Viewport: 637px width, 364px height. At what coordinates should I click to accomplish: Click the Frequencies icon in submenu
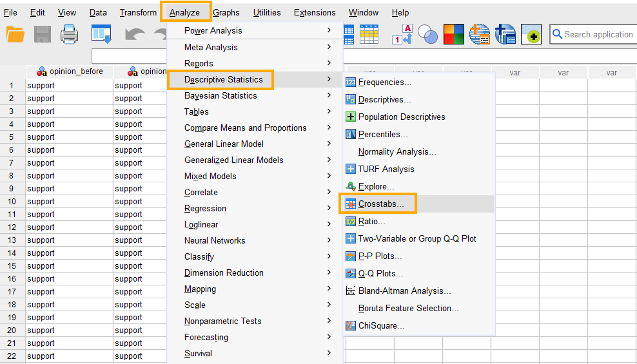pyautogui.click(x=351, y=82)
